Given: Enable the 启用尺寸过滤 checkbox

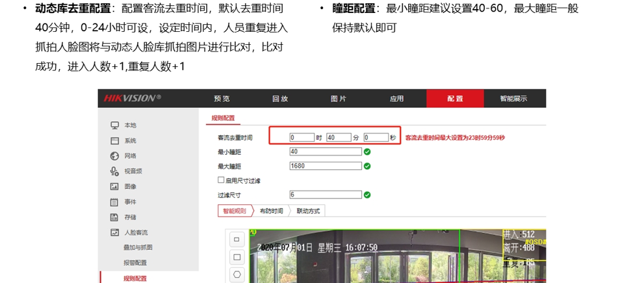Looking at the screenshot, I should 221,180.
